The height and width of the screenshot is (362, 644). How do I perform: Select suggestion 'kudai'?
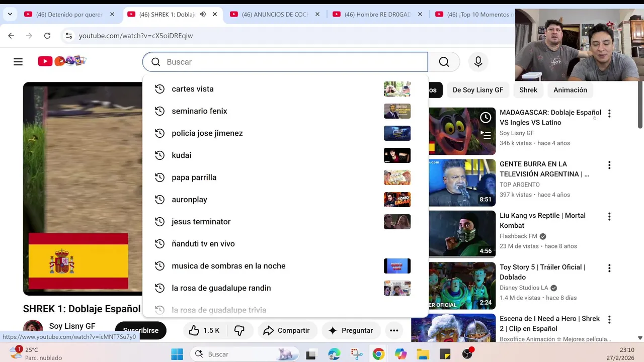285,155
